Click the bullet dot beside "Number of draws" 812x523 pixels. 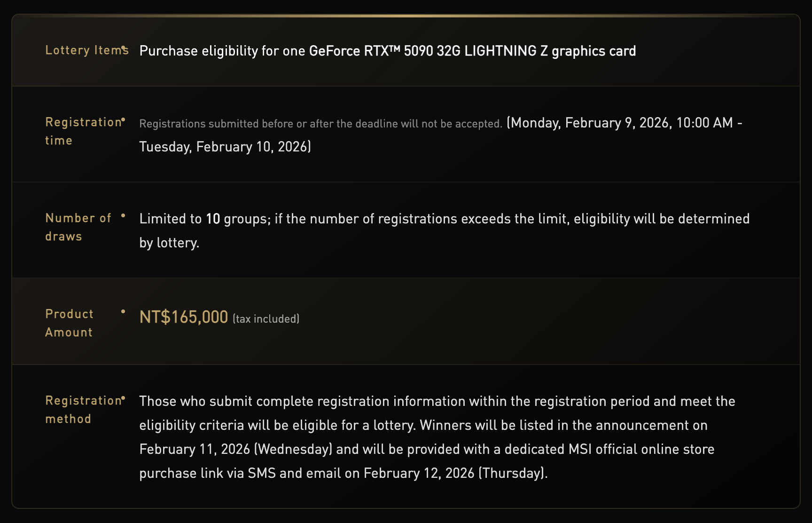[x=123, y=216]
